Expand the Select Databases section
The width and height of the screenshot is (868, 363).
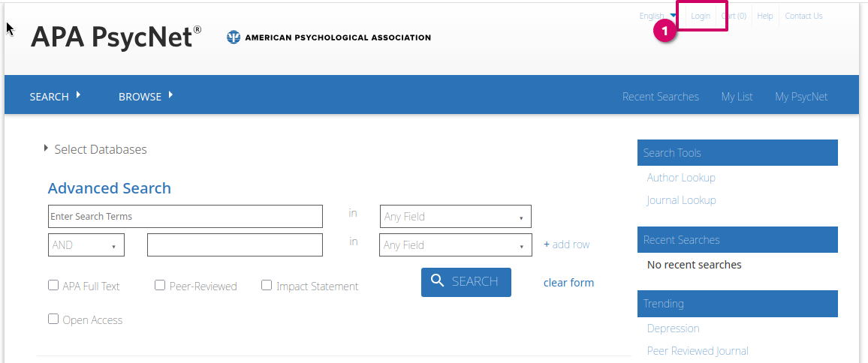95,149
